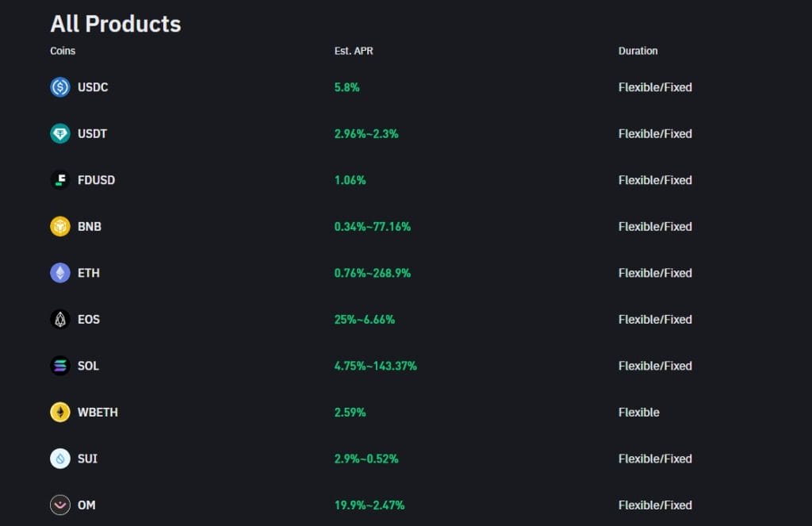Click the BNB gold icon
Screen dimensions: 812x526
click(60, 226)
